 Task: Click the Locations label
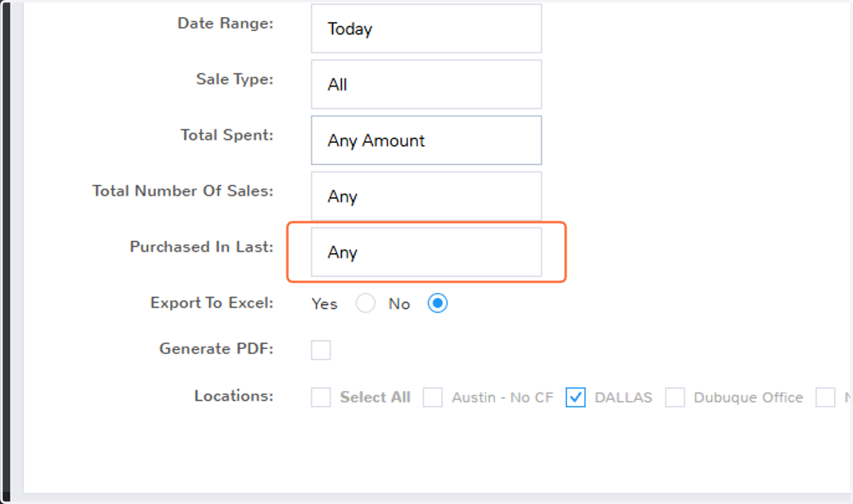pyautogui.click(x=234, y=396)
